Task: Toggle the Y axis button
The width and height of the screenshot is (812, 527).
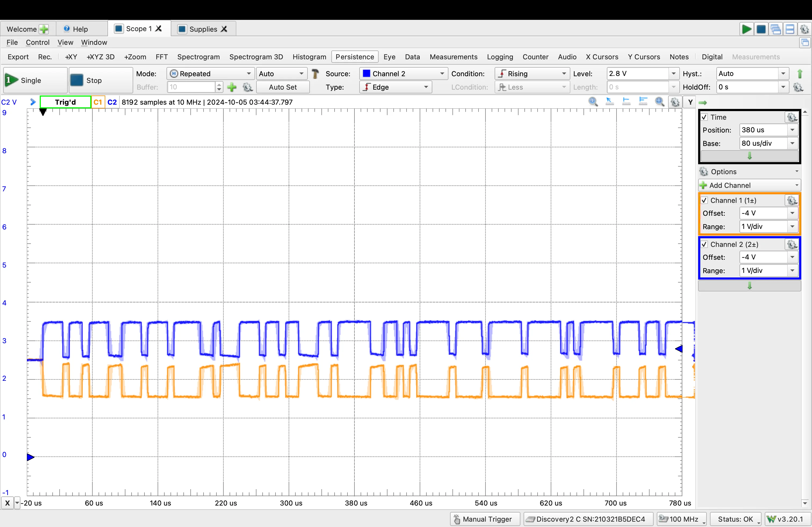Action: pos(690,102)
